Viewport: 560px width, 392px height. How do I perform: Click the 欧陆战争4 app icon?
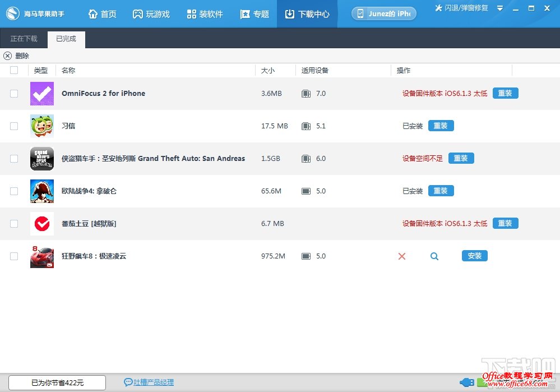(42, 191)
